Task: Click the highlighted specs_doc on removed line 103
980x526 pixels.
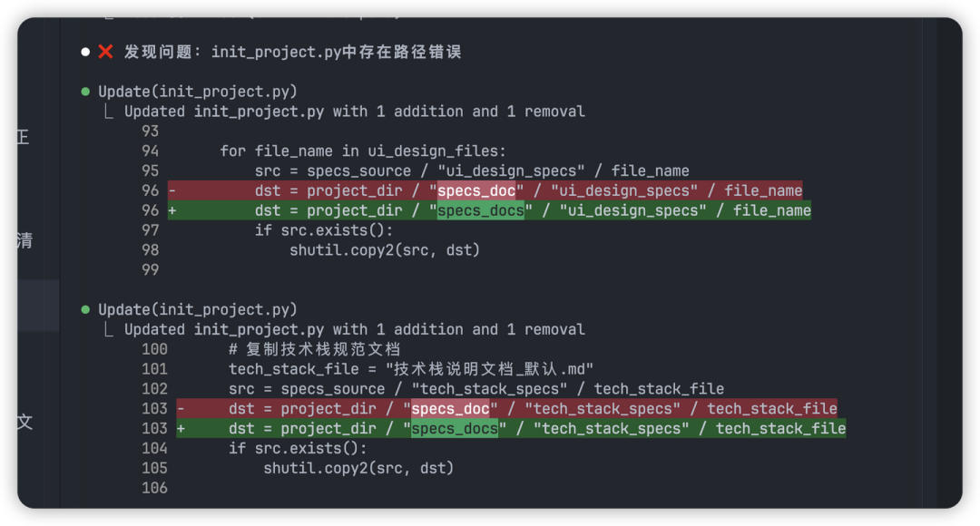Action: pyautogui.click(x=450, y=408)
